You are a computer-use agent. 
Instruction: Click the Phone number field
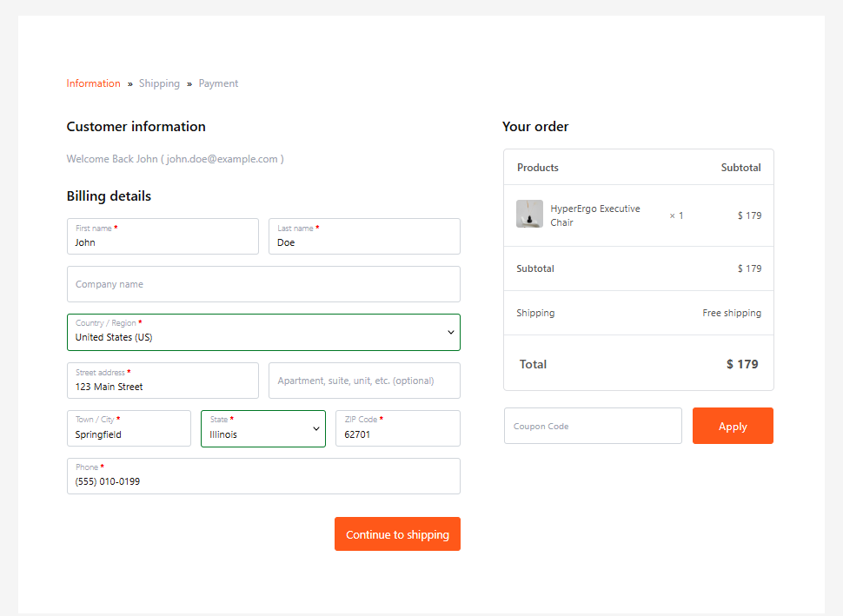pos(263,476)
